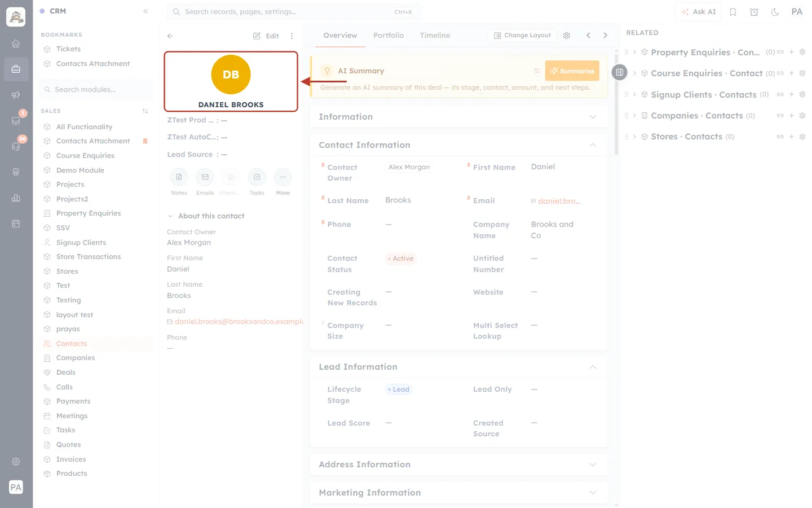Click the global search records field

(x=294, y=12)
